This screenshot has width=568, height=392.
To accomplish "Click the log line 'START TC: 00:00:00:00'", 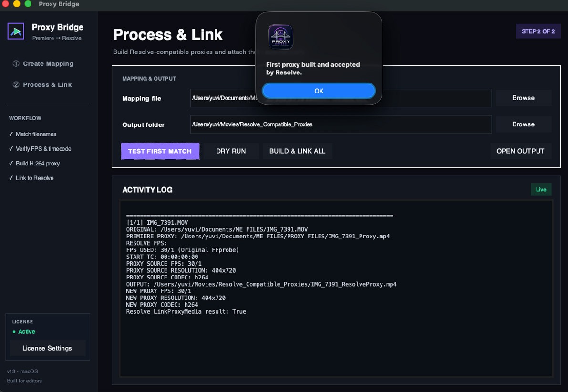I will [162, 257].
